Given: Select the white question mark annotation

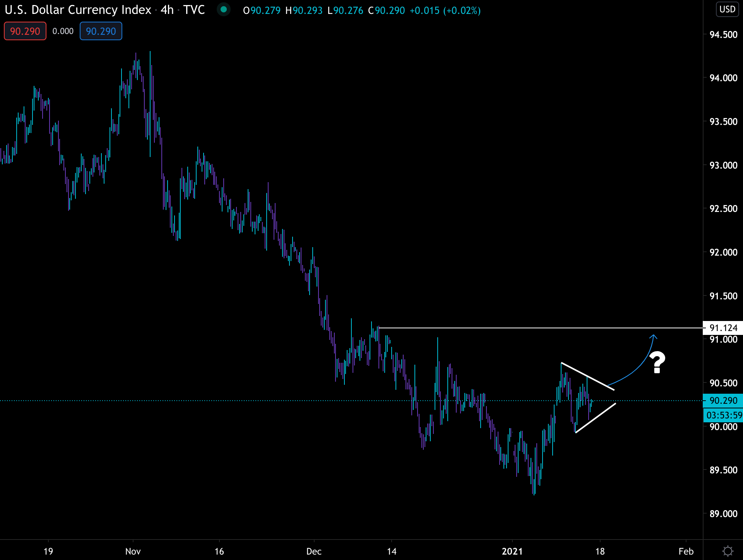Looking at the screenshot, I should [x=657, y=362].
